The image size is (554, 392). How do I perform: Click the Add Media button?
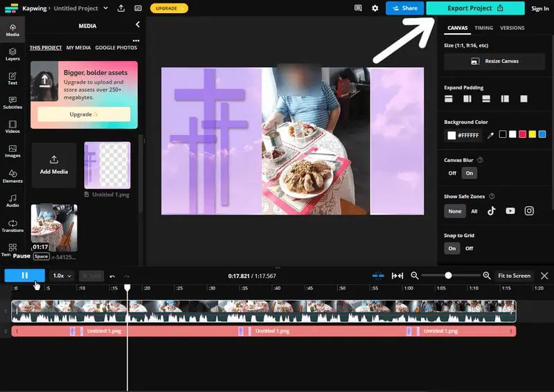click(x=54, y=165)
